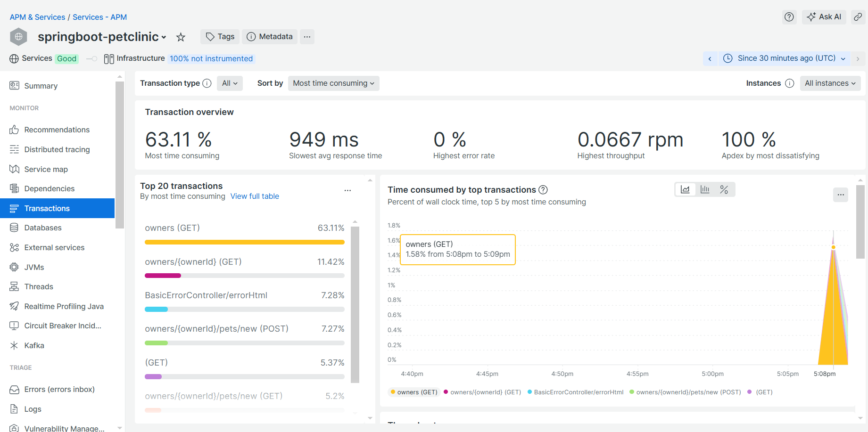Click the Kafka sidebar icon
The height and width of the screenshot is (432, 868).
14,345
